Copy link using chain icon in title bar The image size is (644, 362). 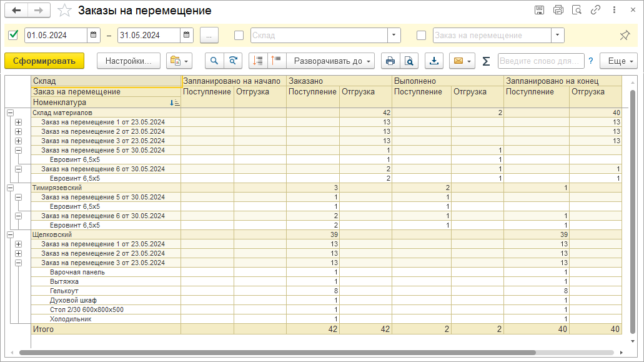(x=595, y=10)
